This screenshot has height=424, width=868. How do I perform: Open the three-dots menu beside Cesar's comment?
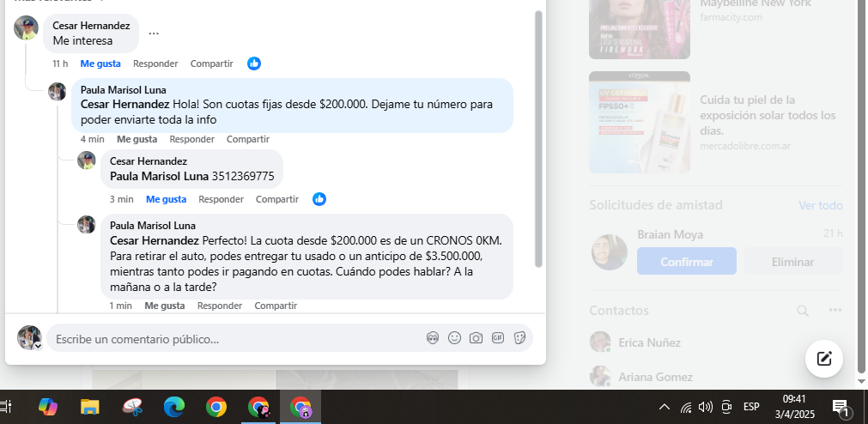click(154, 33)
